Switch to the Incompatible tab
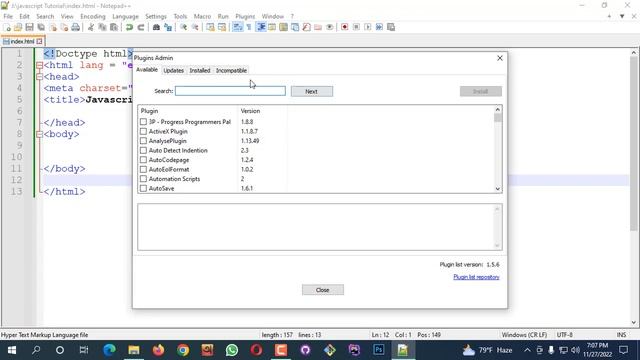Viewport: 640px width, 360px height. 231,71
